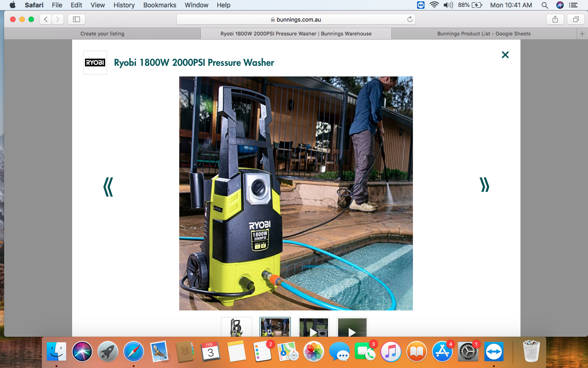Open the Wi-Fi status menu

pyautogui.click(x=434, y=5)
